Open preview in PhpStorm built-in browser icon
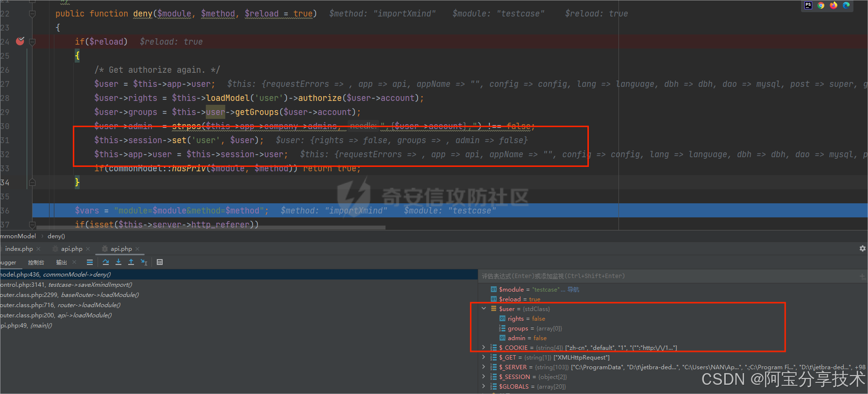868x394 pixels. [808, 5]
